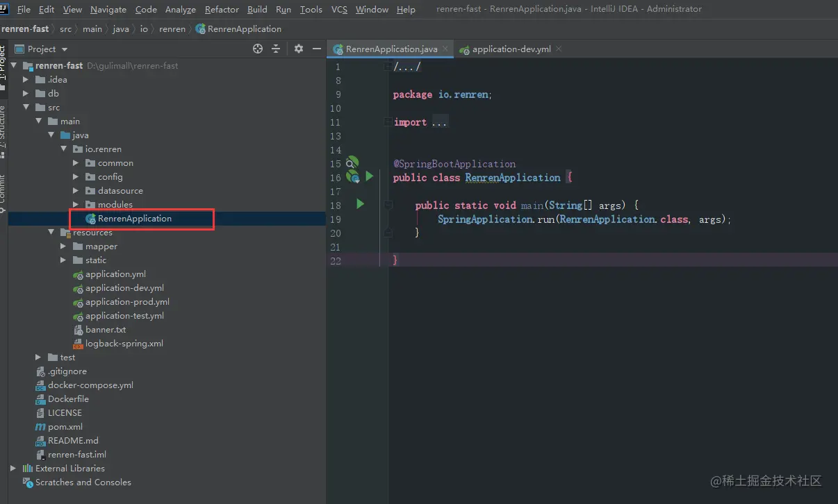838x504 pixels.
Task: Select the static folder
Action: 96,260
